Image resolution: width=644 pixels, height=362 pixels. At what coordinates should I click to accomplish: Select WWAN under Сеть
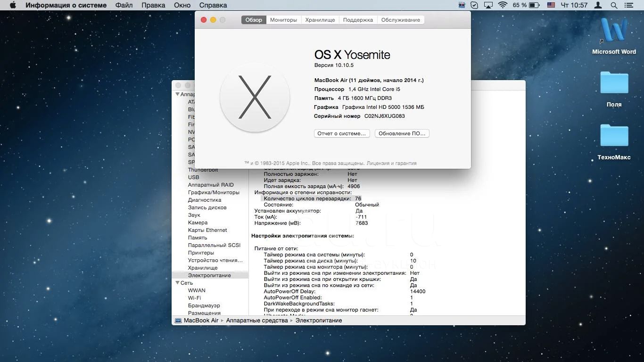point(197,290)
